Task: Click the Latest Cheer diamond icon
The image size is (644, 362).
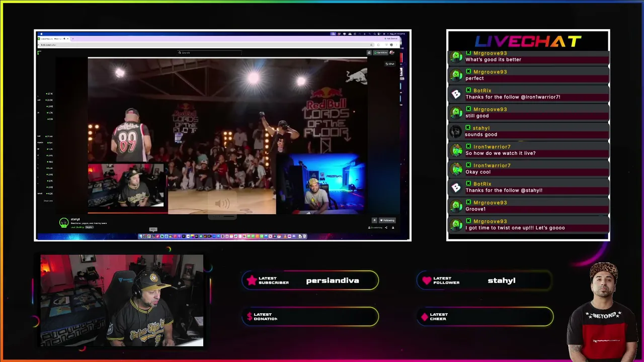Action: click(425, 317)
